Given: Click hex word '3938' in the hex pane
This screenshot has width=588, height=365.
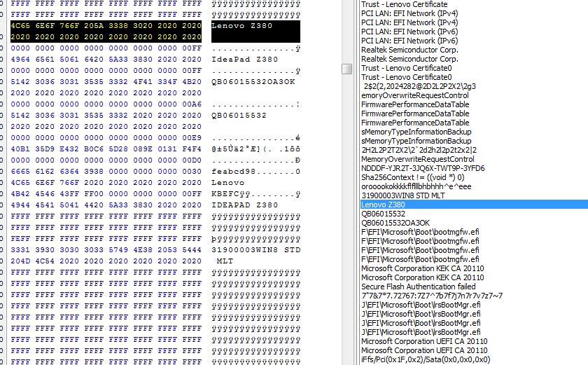Looking at the screenshot, I should pyautogui.click(x=94, y=171).
